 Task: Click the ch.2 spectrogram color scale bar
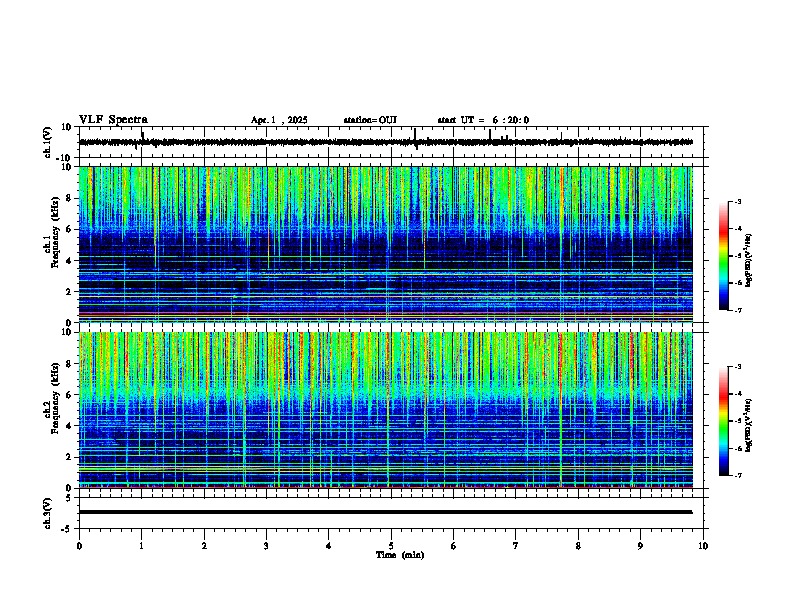coord(724,421)
